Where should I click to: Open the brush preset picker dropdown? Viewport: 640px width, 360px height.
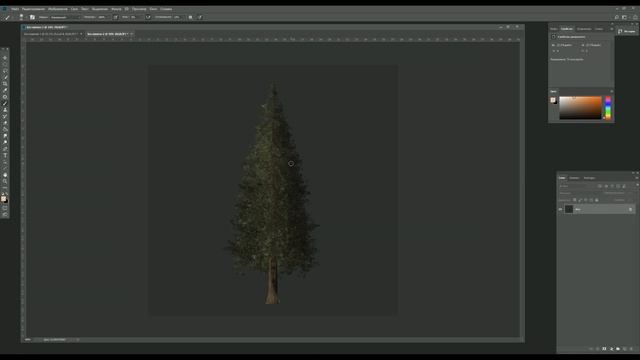(x=21, y=17)
